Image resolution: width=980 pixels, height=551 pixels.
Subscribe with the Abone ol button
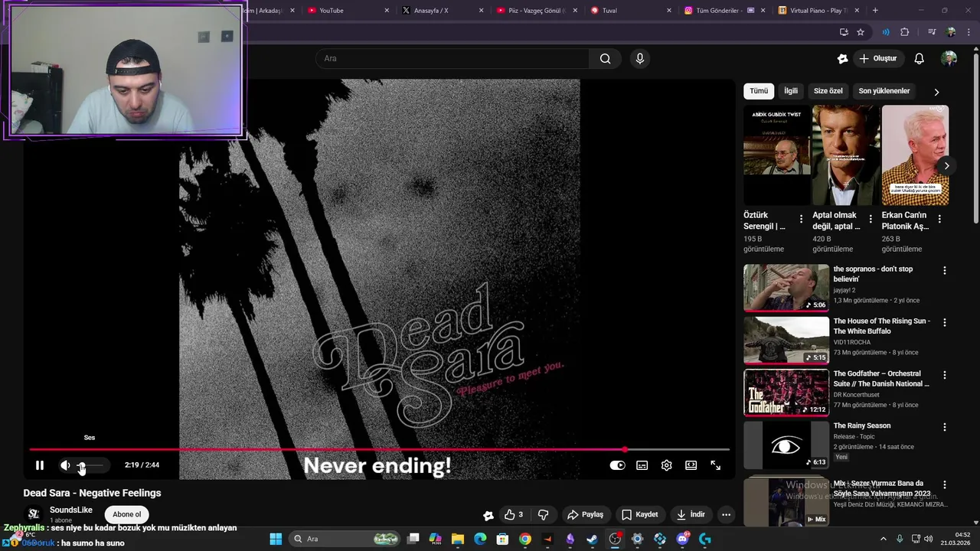(127, 514)
